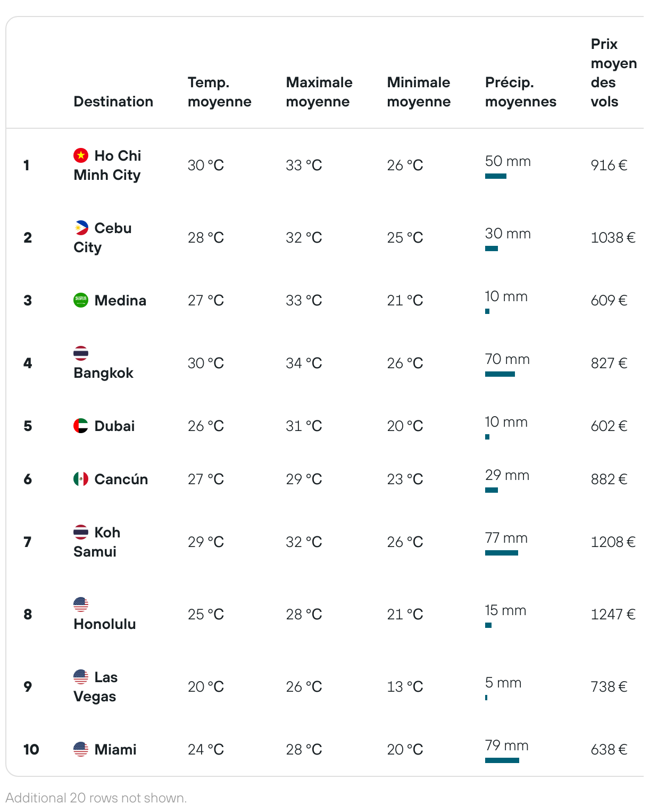Click the Philippines flag icon beside Cebu City

[81, 228]
